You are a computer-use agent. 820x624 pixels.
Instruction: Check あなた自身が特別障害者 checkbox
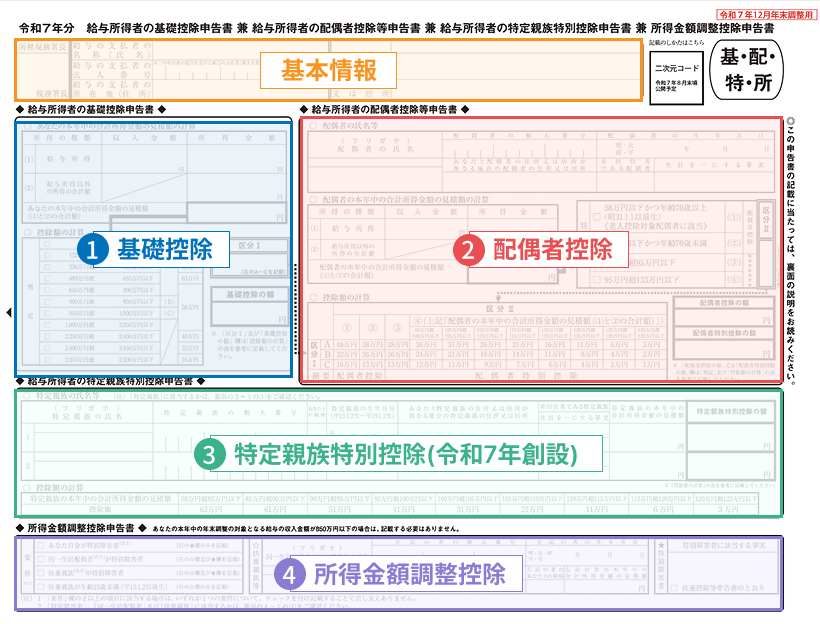click(x=40, y=547)
